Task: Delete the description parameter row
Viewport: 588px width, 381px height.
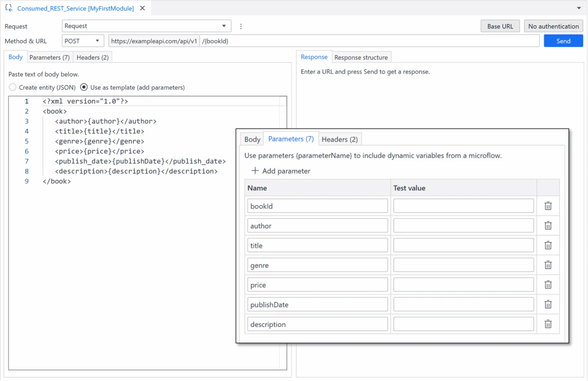Action: click(548, 324)
